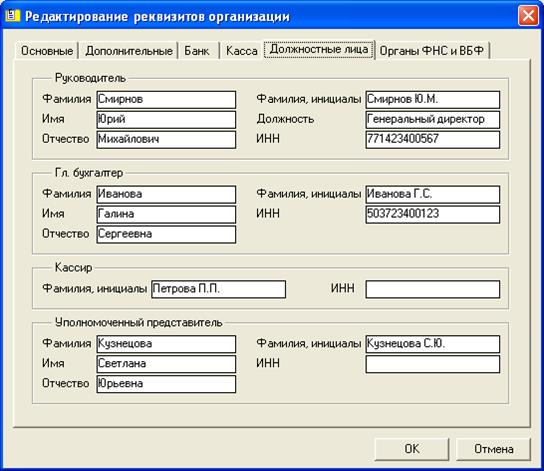Viewport: 544px width, 471px height.
Task: Click the empty Кассир ИНН field
Action: pyautogui.click(x=433, y=289)
